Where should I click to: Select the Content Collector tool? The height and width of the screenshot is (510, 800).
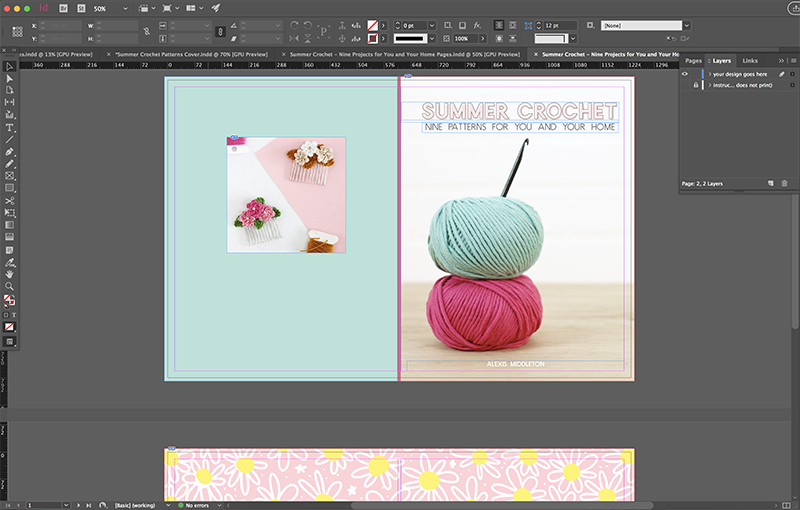(x=9, y=115)
